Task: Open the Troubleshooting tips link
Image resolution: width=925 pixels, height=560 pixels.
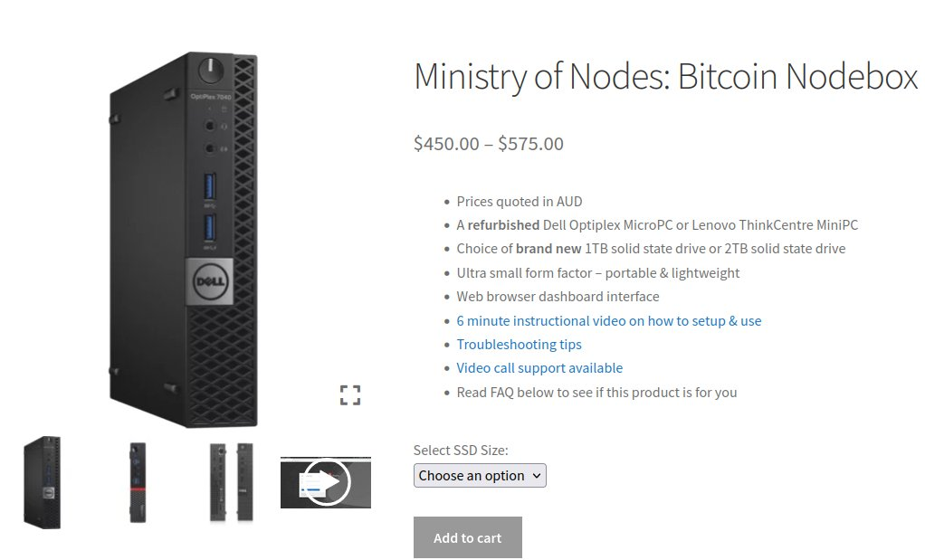Action: point(519,344)
